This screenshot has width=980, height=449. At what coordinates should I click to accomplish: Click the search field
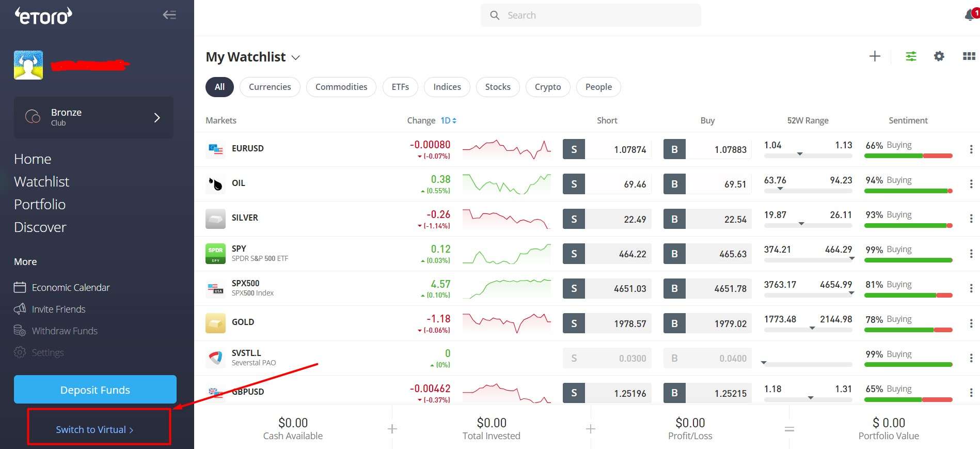591,16
